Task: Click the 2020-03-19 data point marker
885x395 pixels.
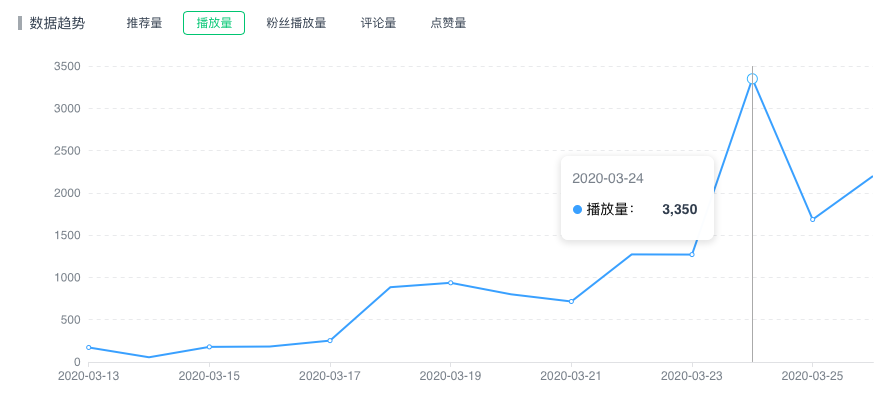Action: click(450, 283)
